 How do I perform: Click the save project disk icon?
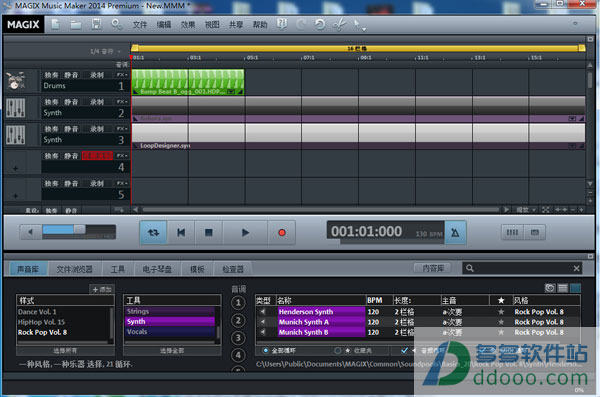tap(96, 25)
